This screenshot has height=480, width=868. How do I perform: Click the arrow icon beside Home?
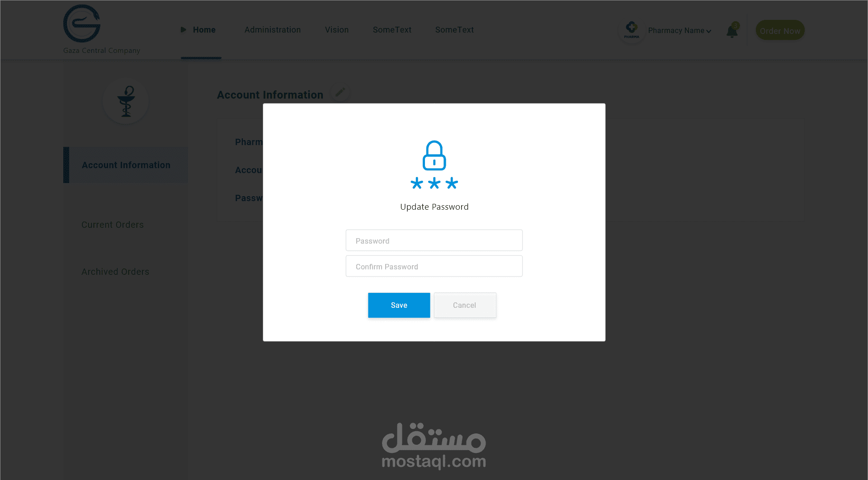click(183, 30)
